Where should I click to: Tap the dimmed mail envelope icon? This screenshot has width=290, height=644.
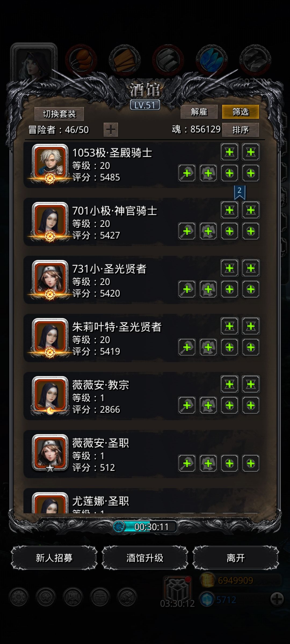point(100,597)
